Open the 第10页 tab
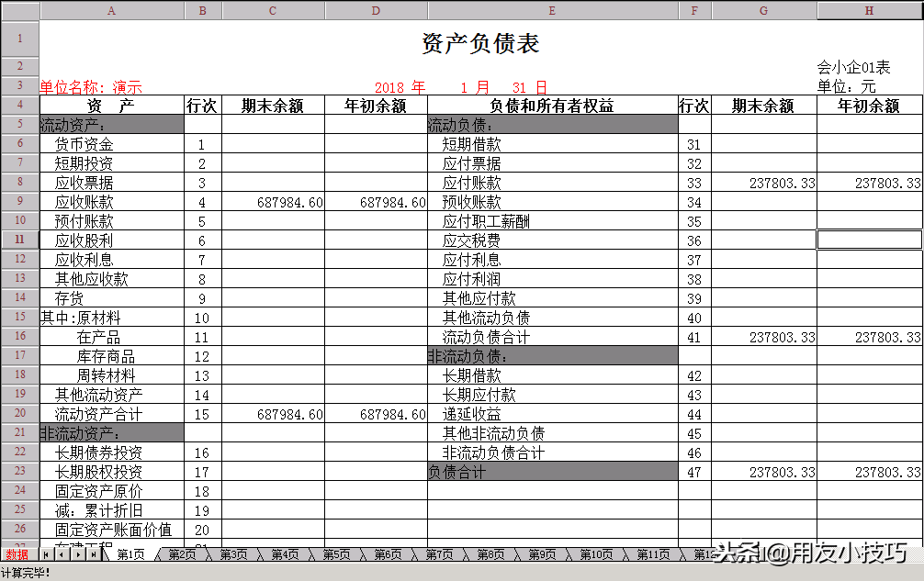 [596, 554]
